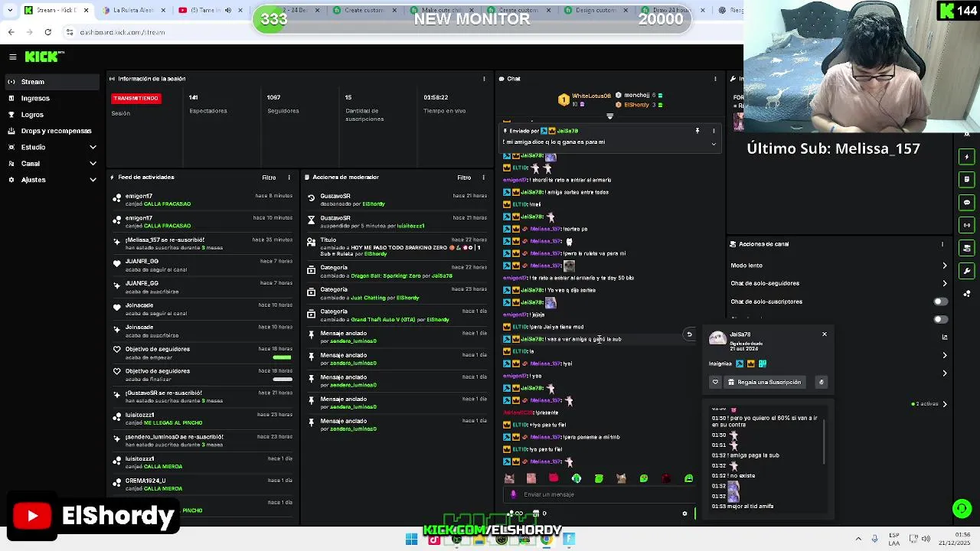Viewport: 980px width, 551px height.
Task: Open the wrench tools icon in right rail
Action: [x=967, y=271]
